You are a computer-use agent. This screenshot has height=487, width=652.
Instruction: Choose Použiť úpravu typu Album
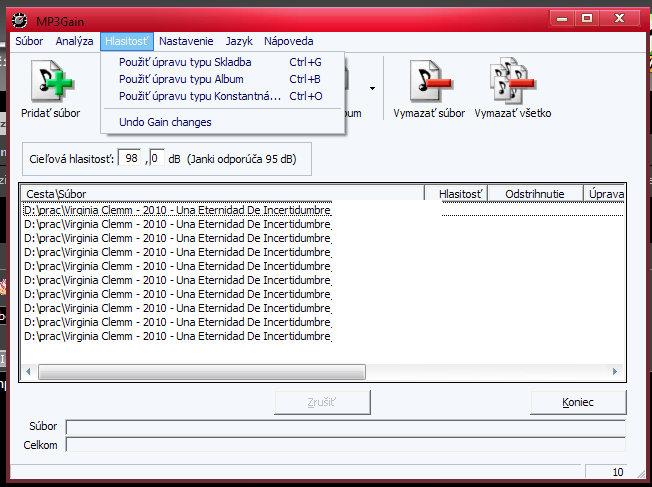coord(222,79)
